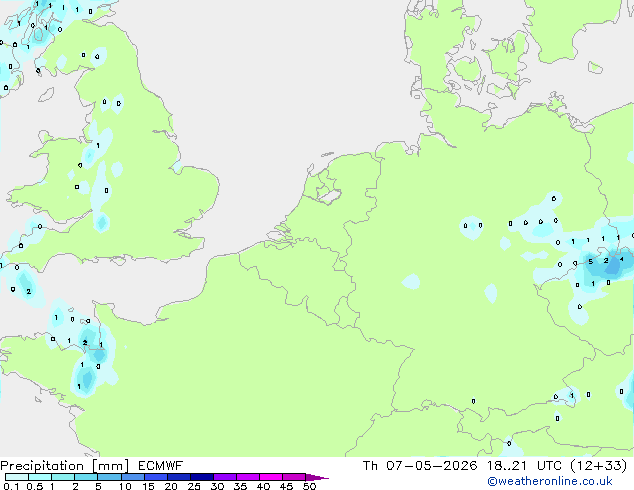Click the '5' precipitation value on map
This screenshot has height=490, width=634.
coord(590,262)
